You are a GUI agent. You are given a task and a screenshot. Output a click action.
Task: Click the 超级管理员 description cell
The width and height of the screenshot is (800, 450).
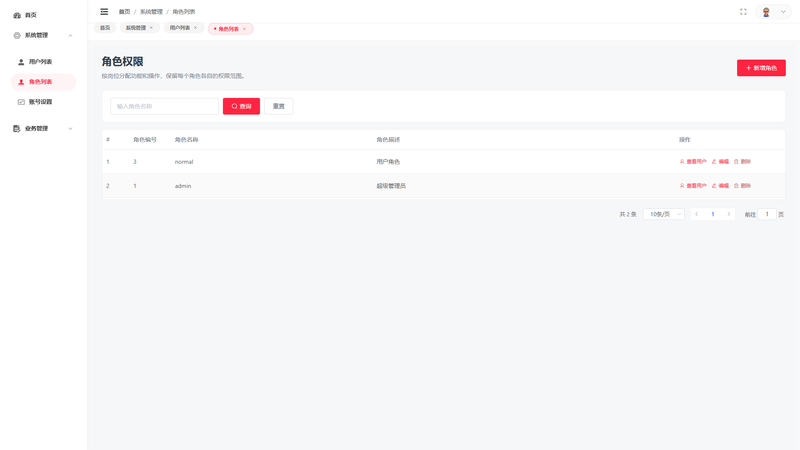(391, 186)
